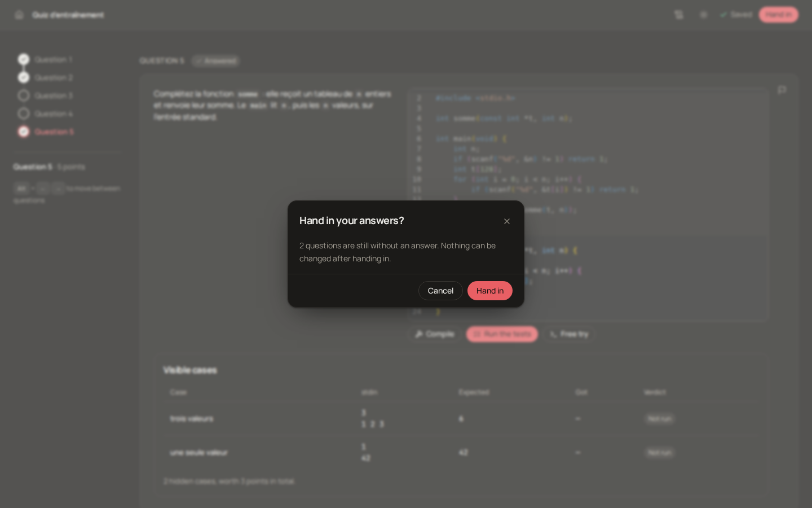Close the hand-in confirmation dialog with X
This screenshot has height=508, width=812.
click(x=507, y=221)
